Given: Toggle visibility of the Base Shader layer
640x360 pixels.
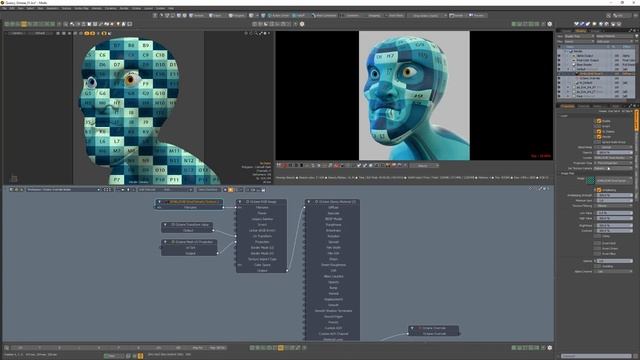Looking at the screenshot, I should coord(559,64).
